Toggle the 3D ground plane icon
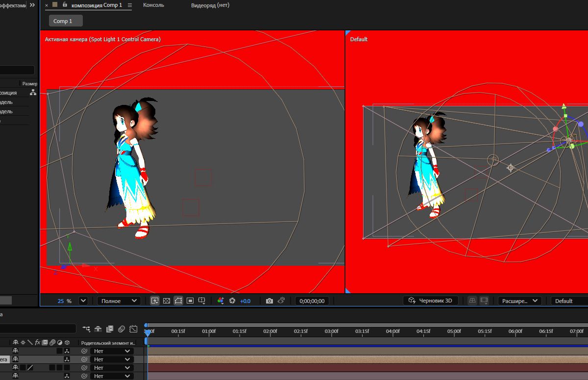This screenshot has height=380, width=588. pyautogui.click(x=472, y=301)
